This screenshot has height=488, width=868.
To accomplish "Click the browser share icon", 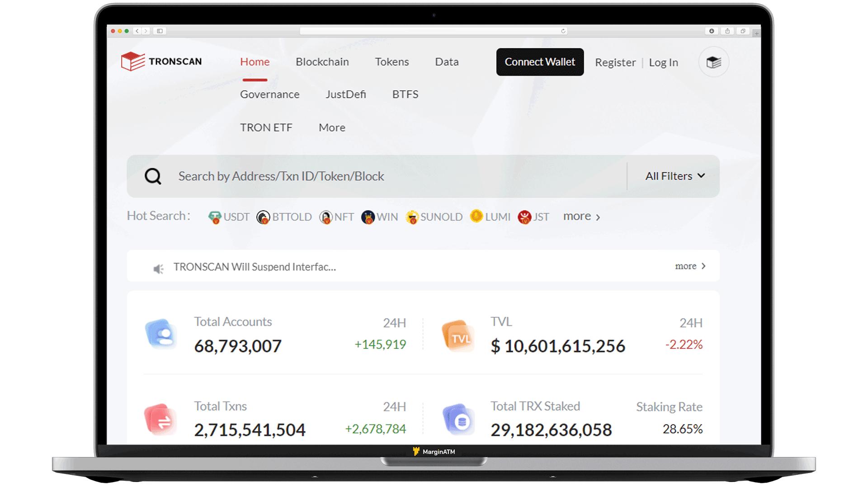I will [727, 31].
